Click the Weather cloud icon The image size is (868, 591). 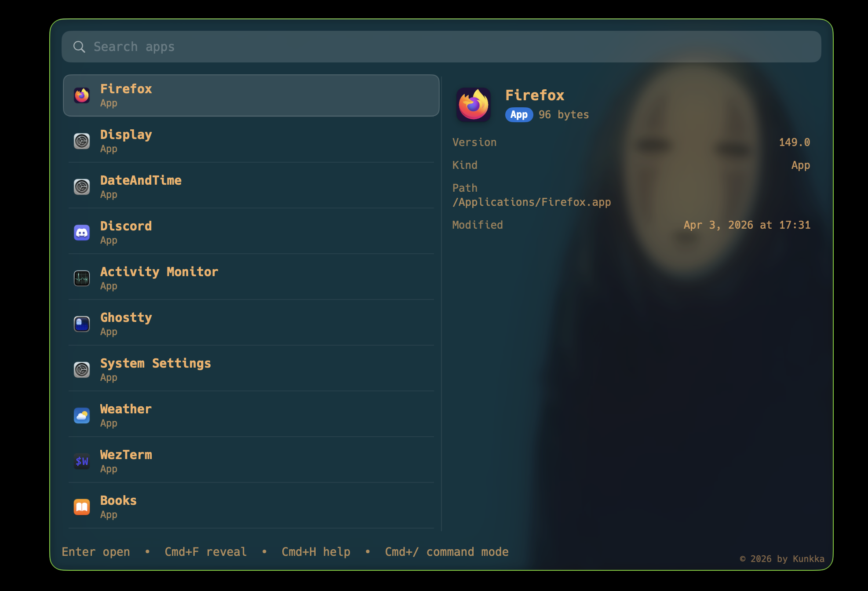[82, 416]
